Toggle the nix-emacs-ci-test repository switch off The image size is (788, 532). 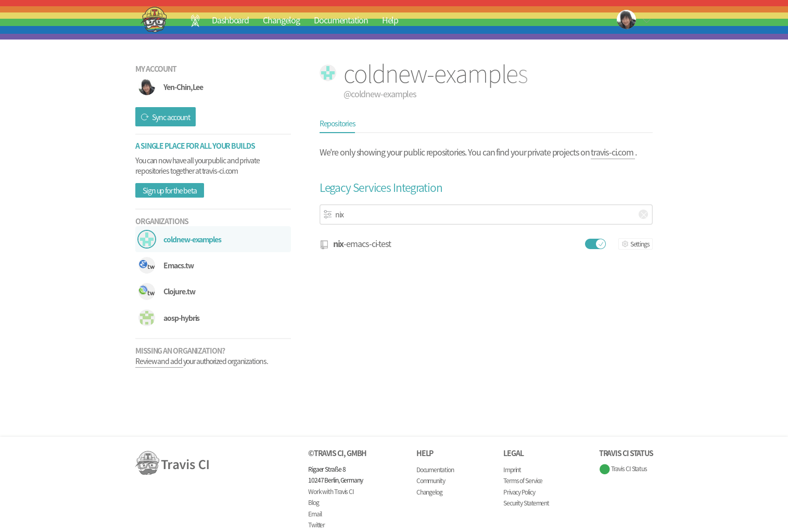(595, 244)
